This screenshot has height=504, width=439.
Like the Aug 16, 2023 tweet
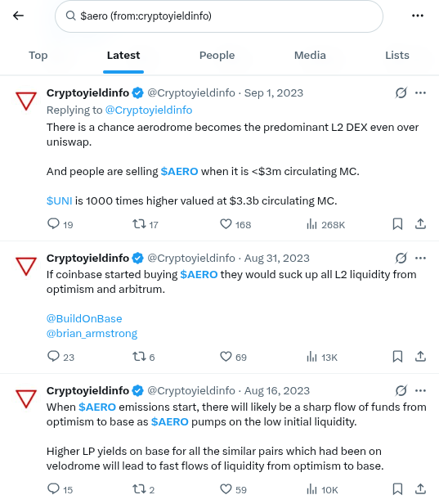click(234, 489)
